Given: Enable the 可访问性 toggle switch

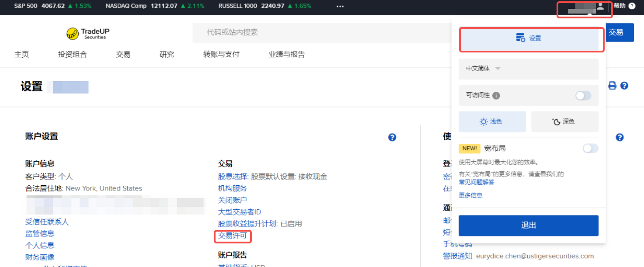Looking at the screenshot, I should point(583,95).
